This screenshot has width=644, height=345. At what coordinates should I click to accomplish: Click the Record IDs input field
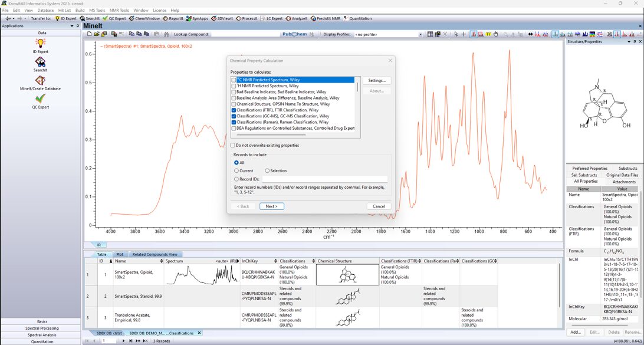324,179
